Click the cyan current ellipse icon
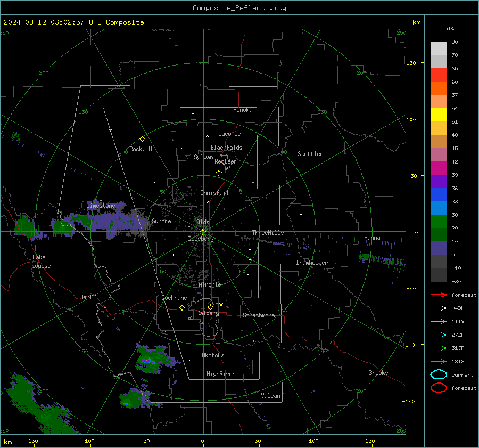 click(439, 374)
